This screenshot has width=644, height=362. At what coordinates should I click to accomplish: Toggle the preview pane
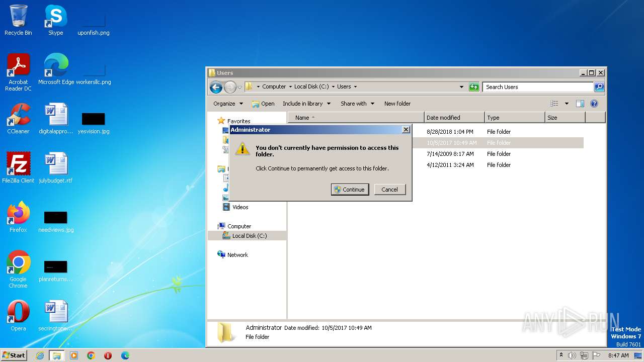pyautogui.click(x=580, y=104)
